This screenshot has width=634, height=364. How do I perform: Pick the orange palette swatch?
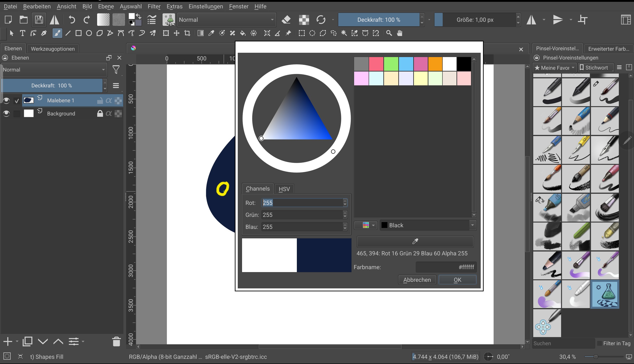coord(435,64)
